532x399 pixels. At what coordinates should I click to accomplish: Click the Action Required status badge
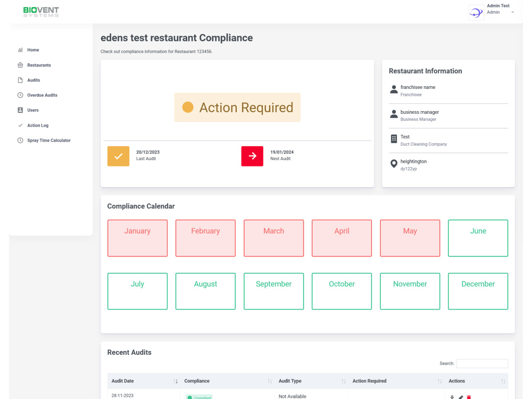[237, 107]
